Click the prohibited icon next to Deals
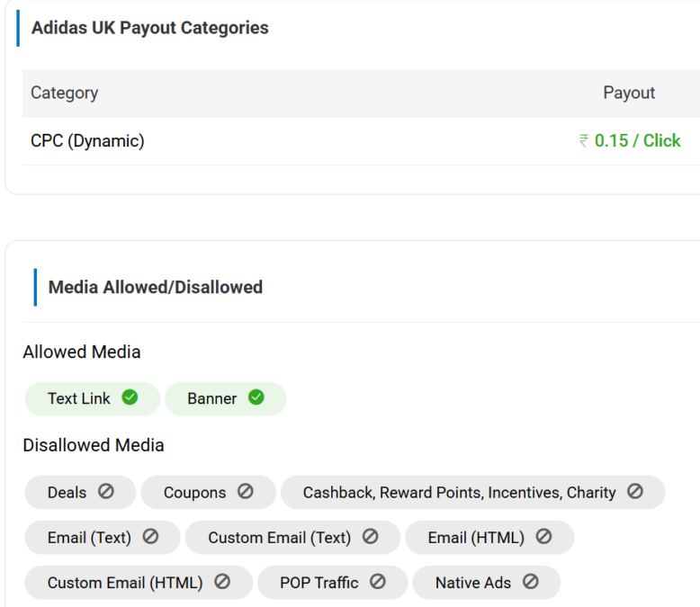 pos(106,492)
